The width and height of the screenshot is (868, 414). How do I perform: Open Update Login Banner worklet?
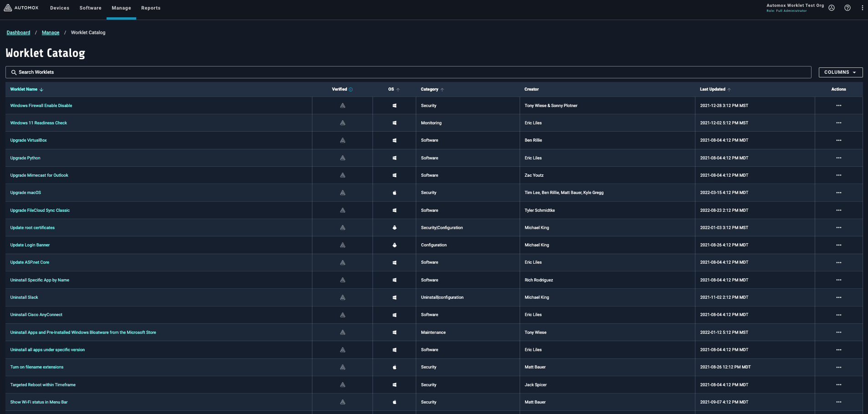click(x=30, y=245)
